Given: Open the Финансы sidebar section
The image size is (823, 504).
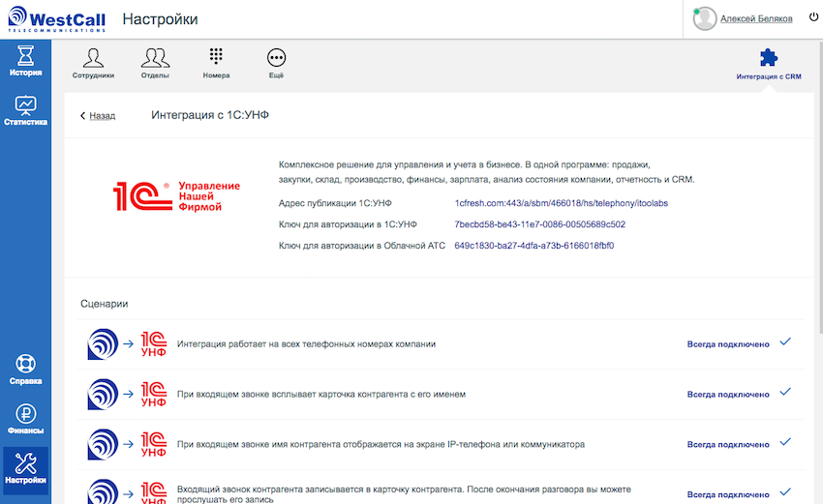Looking at the screenshot, I should (x=25, y=419).
